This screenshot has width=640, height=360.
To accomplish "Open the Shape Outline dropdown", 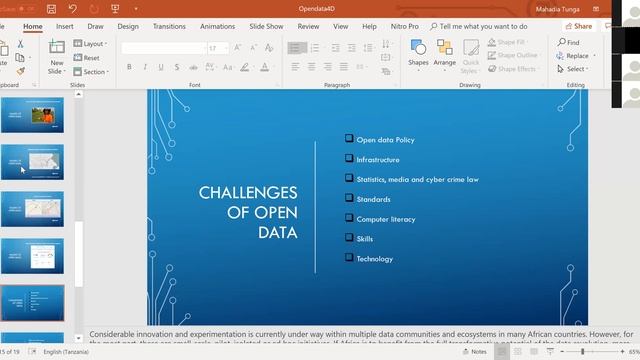I will pyautogui.click(x=514, y=55).
